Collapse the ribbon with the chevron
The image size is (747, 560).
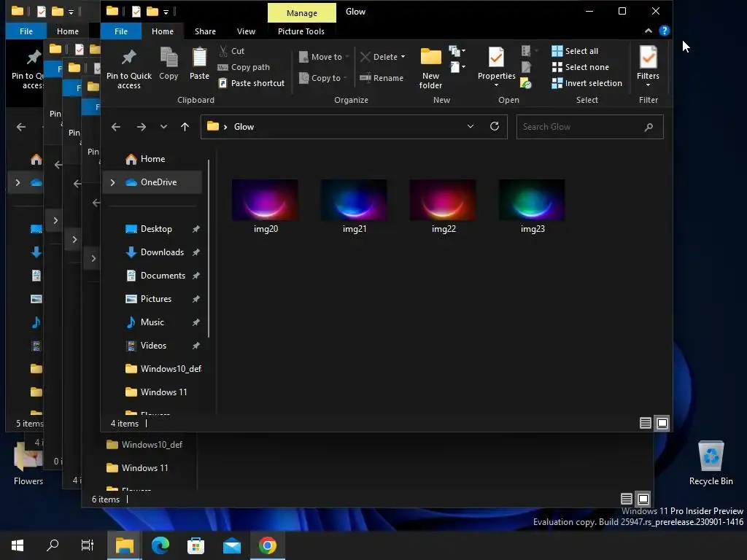tap(649, 31)
